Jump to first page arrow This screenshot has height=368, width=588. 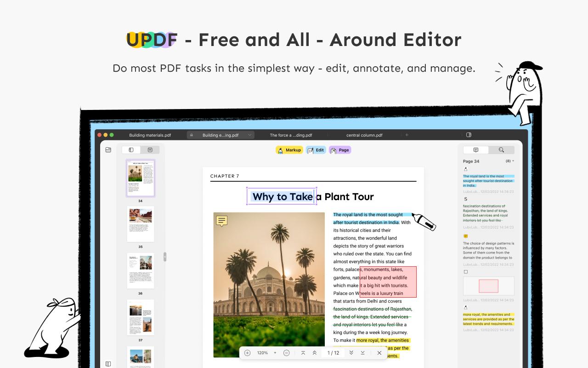pyautogui.click(x=303, y=353)
